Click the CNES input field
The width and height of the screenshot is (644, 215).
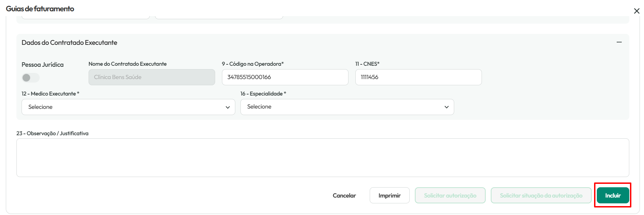click(x=419, y=77)
